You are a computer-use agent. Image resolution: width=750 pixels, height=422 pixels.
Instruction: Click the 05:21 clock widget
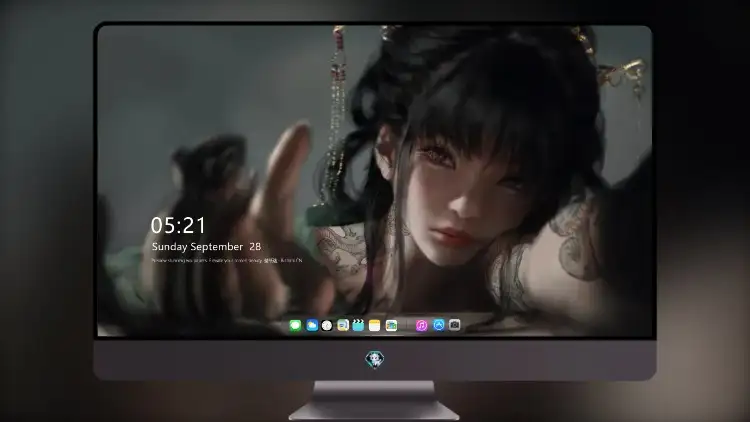click(x=178, y=225)
